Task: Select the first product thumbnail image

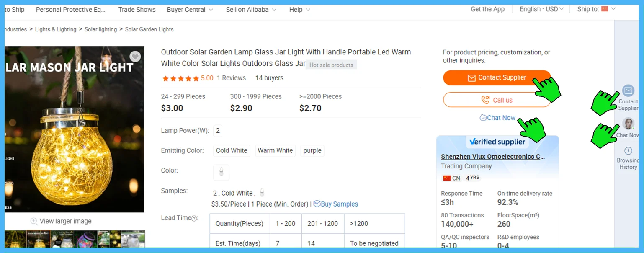Action: click(x=15, y=239)
